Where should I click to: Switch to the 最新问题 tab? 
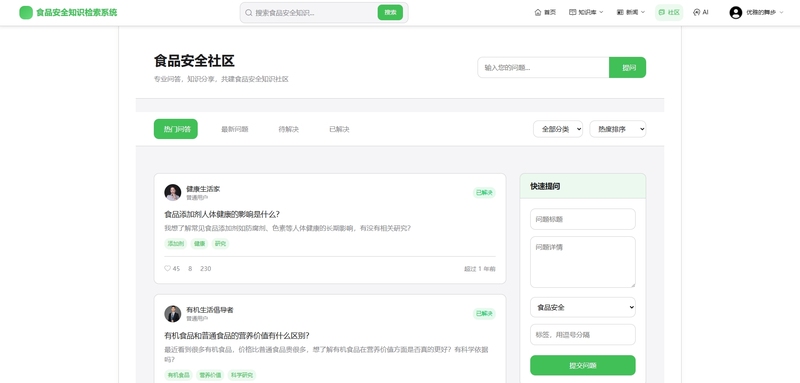coord(235,129)
